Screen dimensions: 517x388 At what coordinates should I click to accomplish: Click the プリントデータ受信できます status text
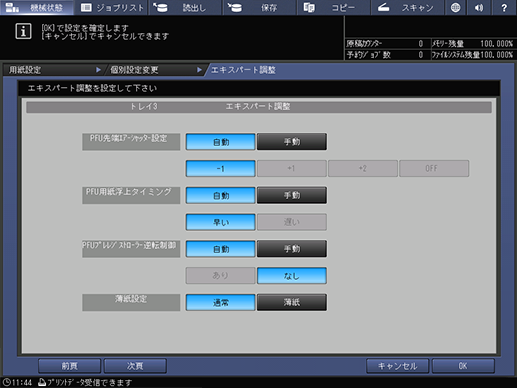click(89, 382)
